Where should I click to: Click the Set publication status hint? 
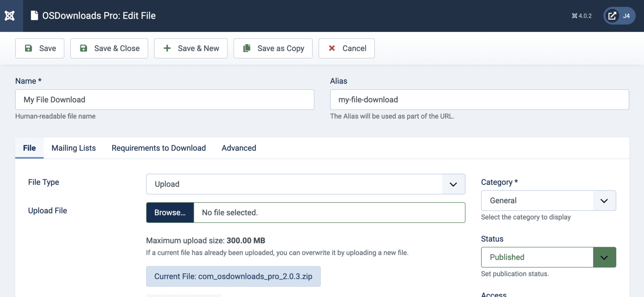click(515, 274)
